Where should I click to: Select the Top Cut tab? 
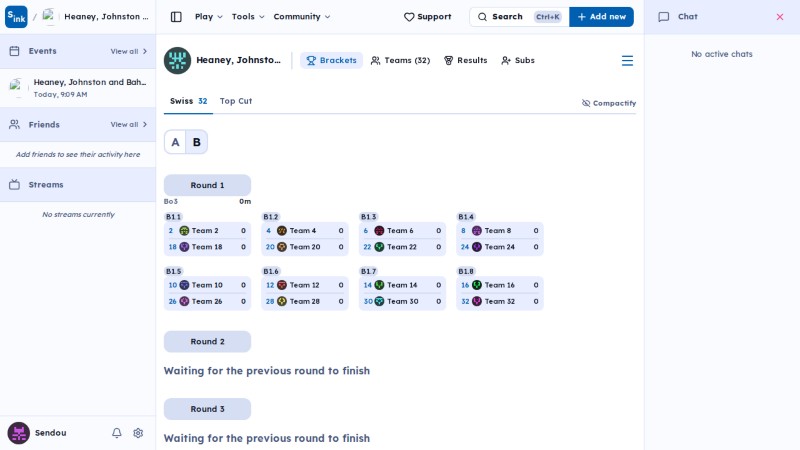click(x=236, y=101)
